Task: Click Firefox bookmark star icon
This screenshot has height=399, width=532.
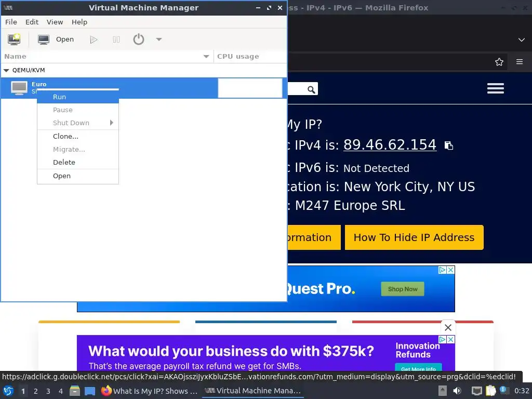Action: (x=499, y=62)
